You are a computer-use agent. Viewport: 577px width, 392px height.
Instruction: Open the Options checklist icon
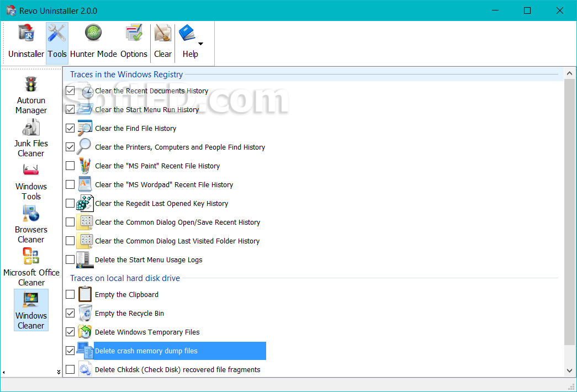pos(134,33)
